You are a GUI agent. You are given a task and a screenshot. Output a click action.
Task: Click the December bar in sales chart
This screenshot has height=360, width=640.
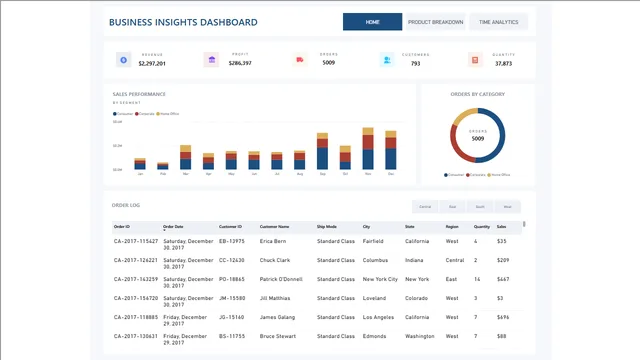391,150
